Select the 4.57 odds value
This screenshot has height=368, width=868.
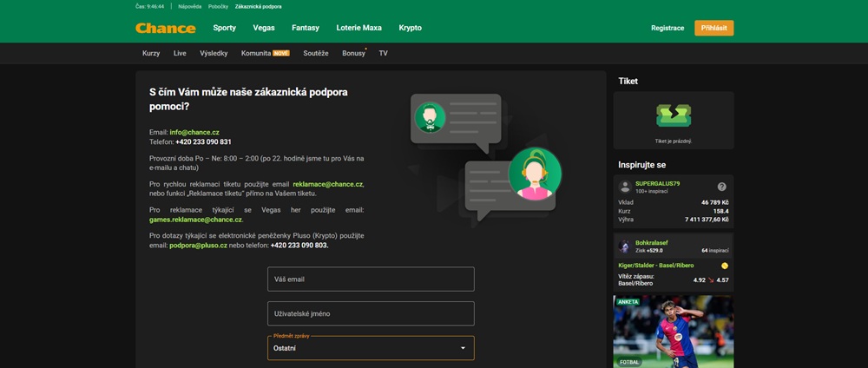(721, 280)
